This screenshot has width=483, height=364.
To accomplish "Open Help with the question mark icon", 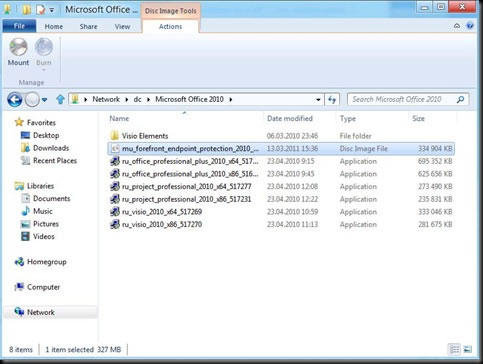I will pos(470,26).
